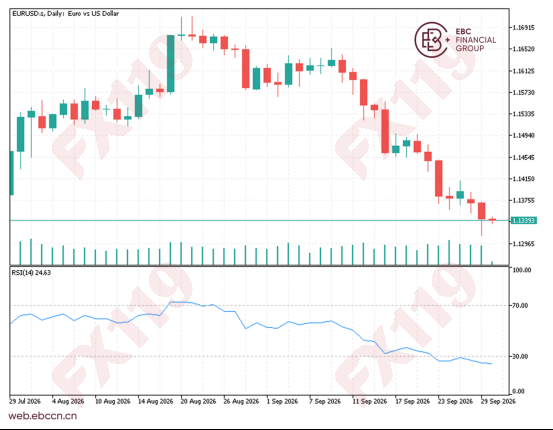Click the 7 Sep 2026 date label
The image size is (553, 430).
coord(325,401)
